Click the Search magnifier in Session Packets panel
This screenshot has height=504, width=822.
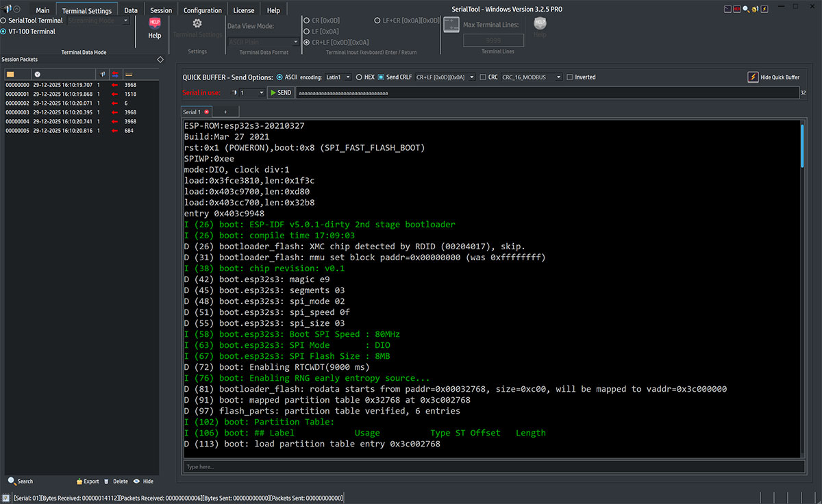click(12, 481)
